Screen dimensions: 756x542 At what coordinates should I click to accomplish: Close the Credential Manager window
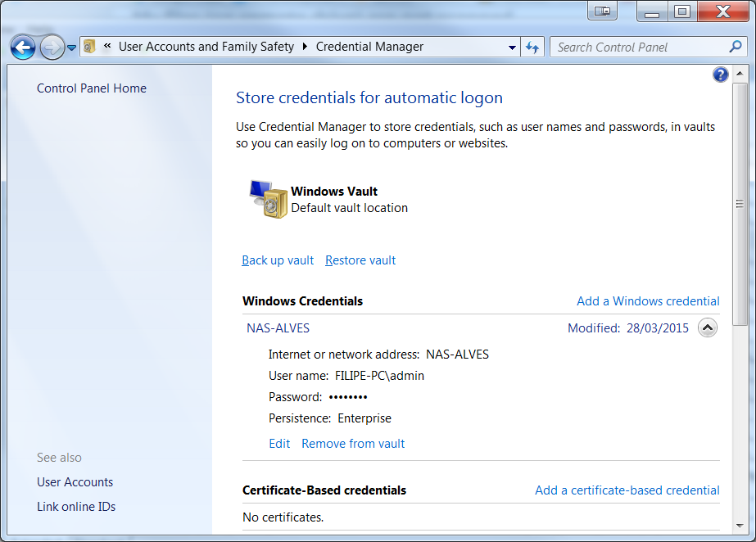tap(723, 11)
